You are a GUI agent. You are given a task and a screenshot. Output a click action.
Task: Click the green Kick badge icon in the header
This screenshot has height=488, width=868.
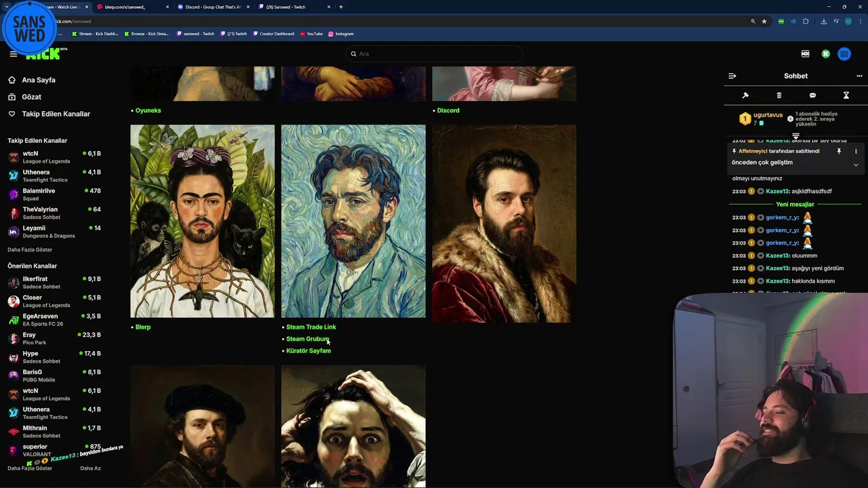825,54
